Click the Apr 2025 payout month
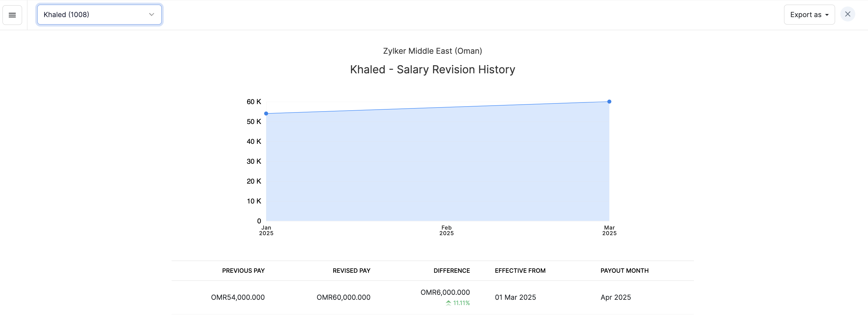Screen dimensions: 868x315 pos(615,297)
